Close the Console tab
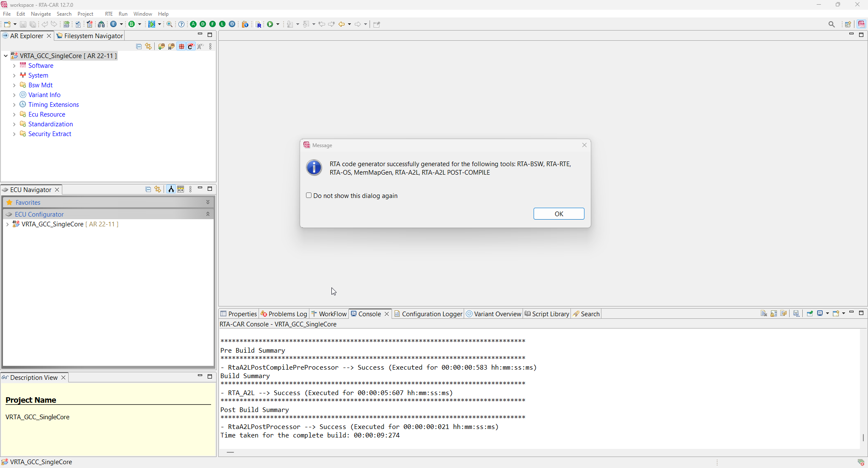The height and width of the screenshot is (468, 868). tap(387, 314)
